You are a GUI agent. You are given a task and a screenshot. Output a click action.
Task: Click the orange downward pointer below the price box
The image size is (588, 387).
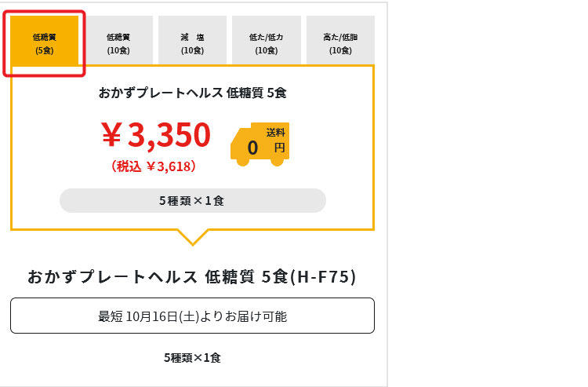click(x=193, y=237)
